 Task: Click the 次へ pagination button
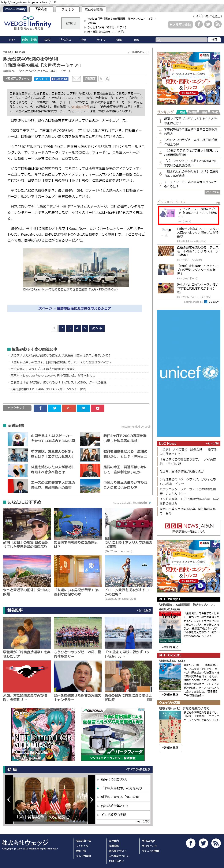pos(97,328)
